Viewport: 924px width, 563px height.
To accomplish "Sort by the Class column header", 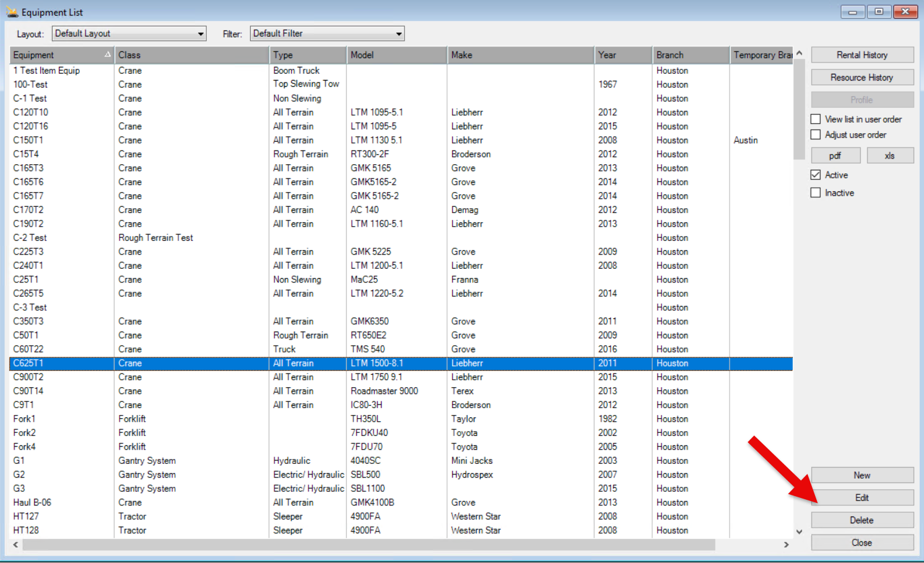I will point(192,55).
